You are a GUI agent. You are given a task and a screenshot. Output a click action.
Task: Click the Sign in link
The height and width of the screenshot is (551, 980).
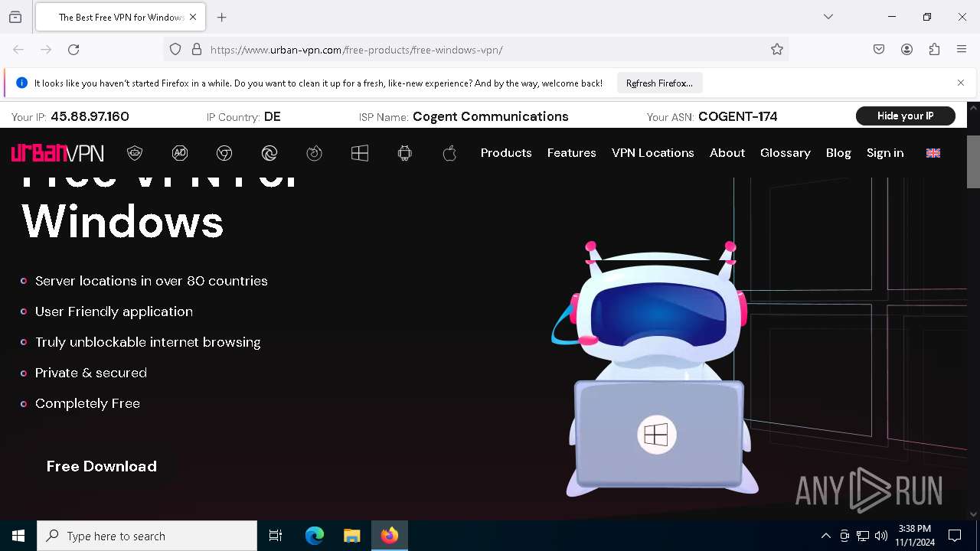click(x=885, y=153)
